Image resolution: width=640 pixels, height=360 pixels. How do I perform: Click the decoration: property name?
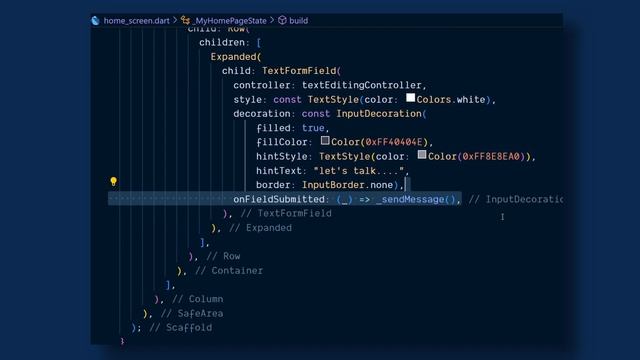[x=264, y=114]
